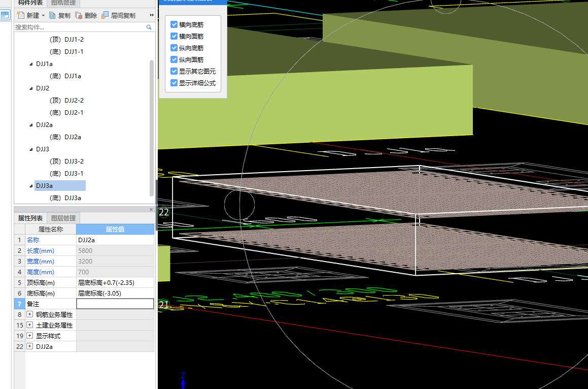Screen dimensions: 588x389
Task: Click axis marker 21 in viewport
Action: (x=164, y=305)
